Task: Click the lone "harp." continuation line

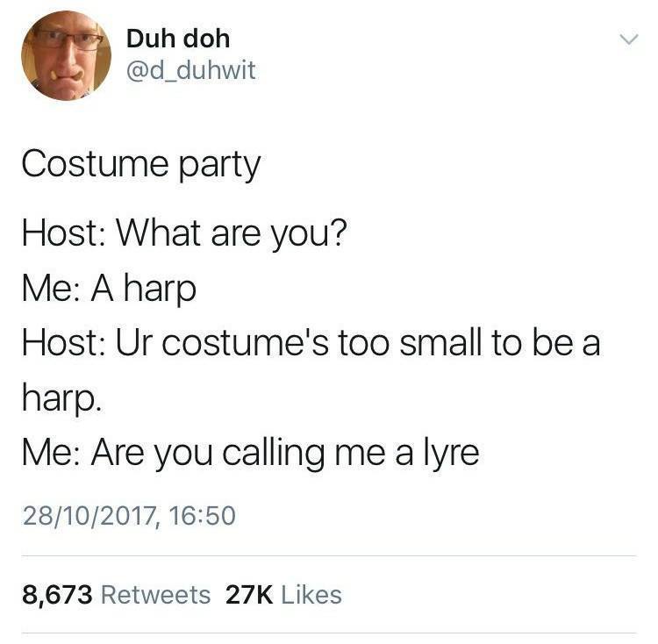Action: pyautogui.click(x=61, y=398)
